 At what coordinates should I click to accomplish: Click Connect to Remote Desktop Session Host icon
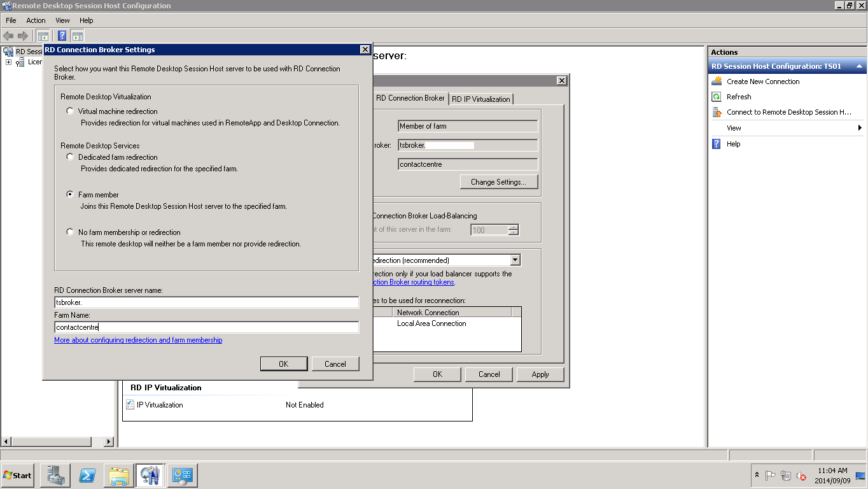tap(717, 112)
